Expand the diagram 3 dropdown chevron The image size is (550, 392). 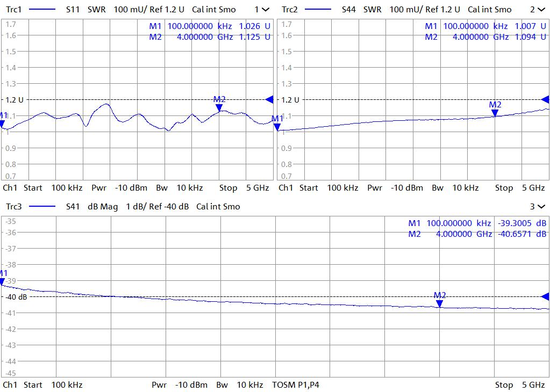(x=541, y=207)
